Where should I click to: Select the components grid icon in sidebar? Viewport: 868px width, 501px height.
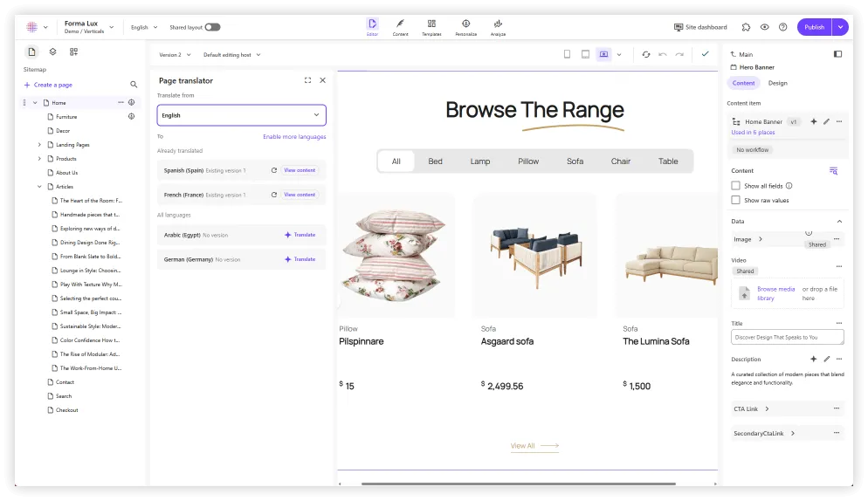[73, 51]
